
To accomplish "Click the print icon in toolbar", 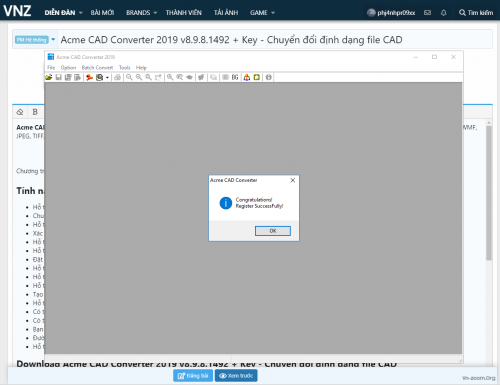I will pyautogui.click(x=117, y=77).
